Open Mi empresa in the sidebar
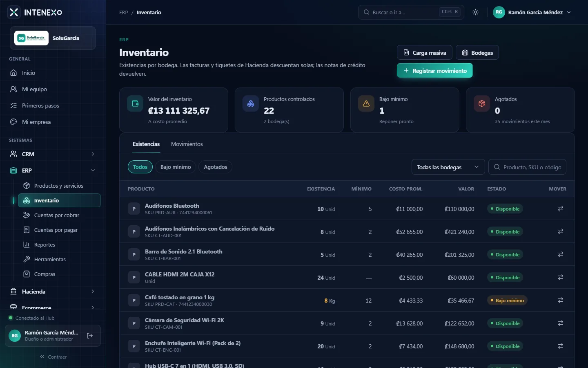This screenshot has width=588, height=368. point(53,122)
